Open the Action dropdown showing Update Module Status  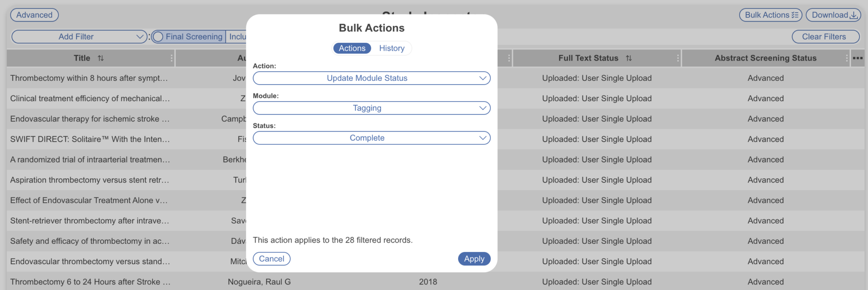371,78
